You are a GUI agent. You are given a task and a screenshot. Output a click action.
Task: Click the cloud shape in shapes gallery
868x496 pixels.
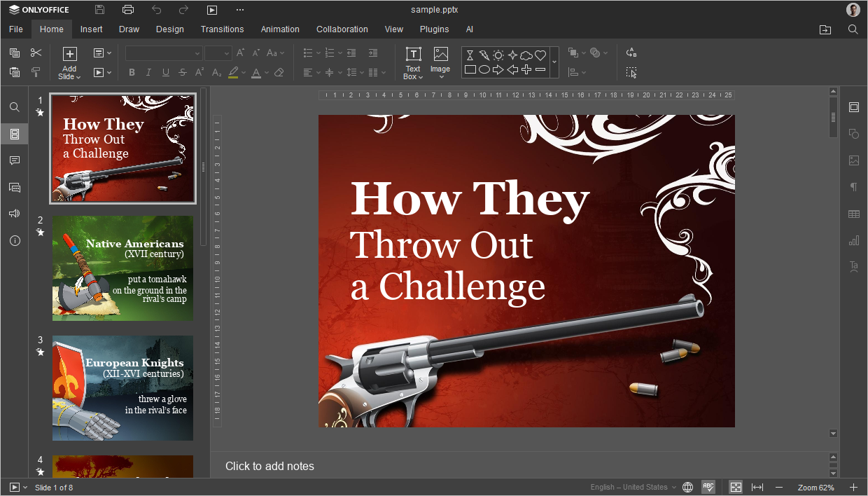526,55
